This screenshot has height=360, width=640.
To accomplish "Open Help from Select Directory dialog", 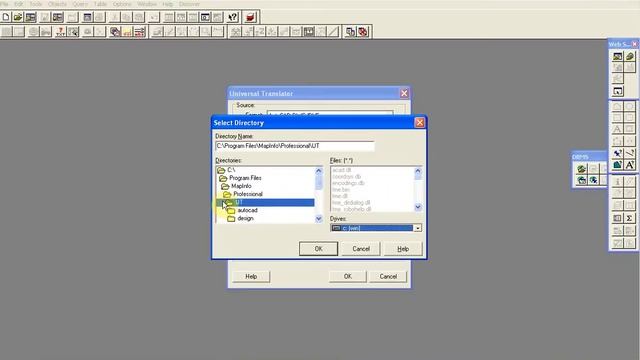I will click(403, 249).
